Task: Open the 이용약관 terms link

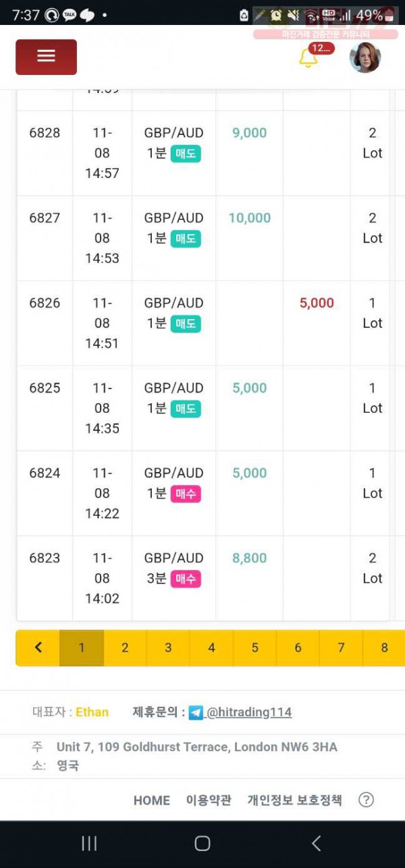Action: click(209, 800)
